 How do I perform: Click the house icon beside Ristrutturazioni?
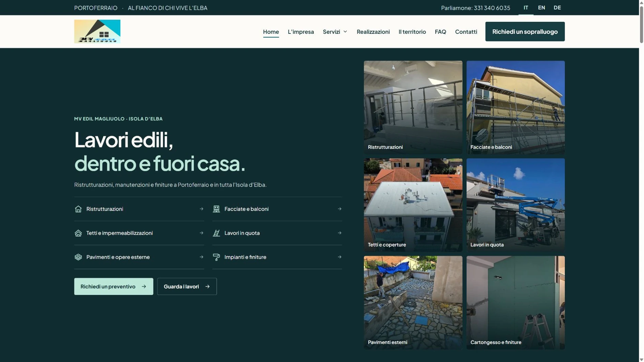[78, 209]
